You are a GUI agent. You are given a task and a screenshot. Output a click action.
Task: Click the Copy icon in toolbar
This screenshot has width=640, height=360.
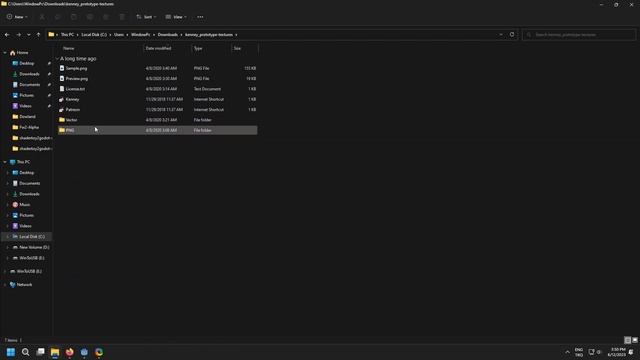(x=58, y=17)
